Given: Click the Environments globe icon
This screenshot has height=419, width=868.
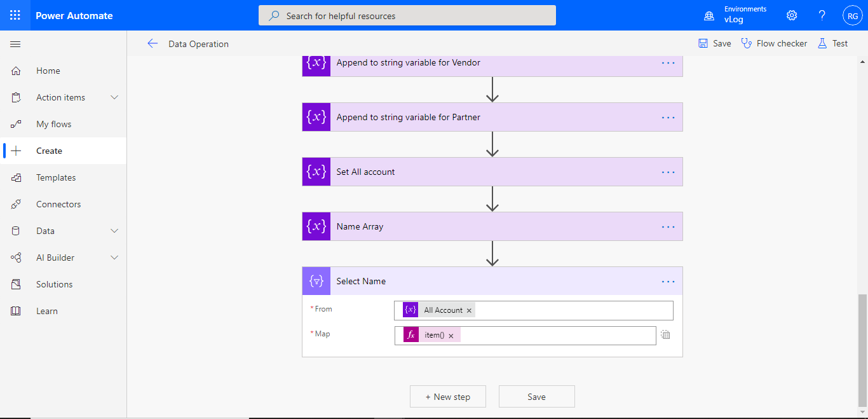Looking at the screenshot, I should [x=709, y=16].
